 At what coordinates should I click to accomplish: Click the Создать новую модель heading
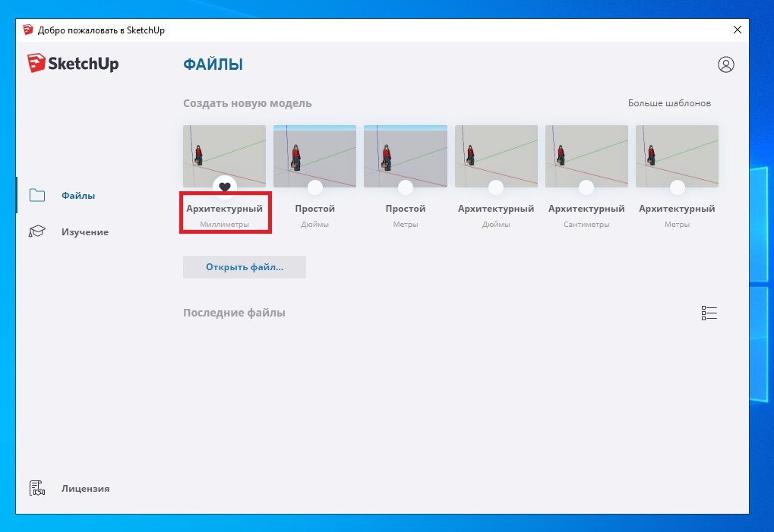point(248,103)
